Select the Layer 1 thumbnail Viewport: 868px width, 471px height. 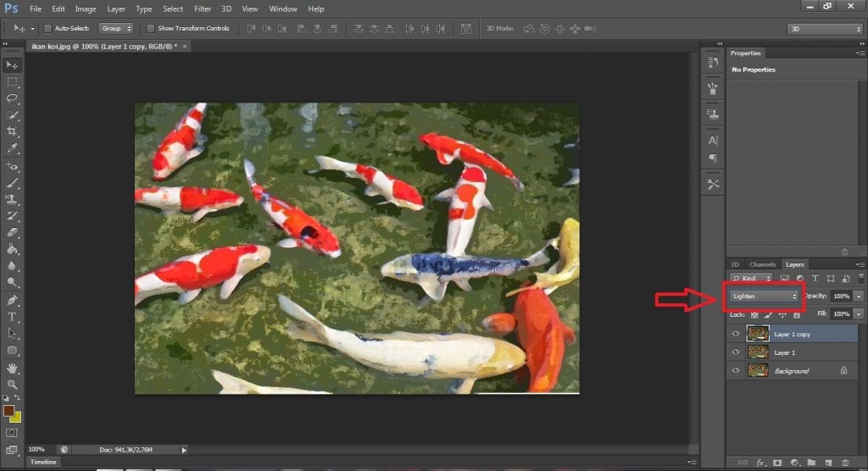tap(758, 352)
